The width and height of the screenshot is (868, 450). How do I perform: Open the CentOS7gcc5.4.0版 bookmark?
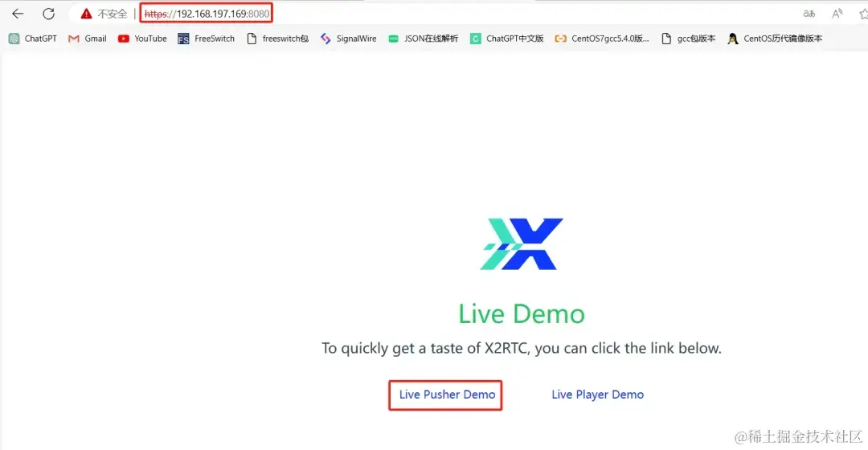click(x=602, y=39)
